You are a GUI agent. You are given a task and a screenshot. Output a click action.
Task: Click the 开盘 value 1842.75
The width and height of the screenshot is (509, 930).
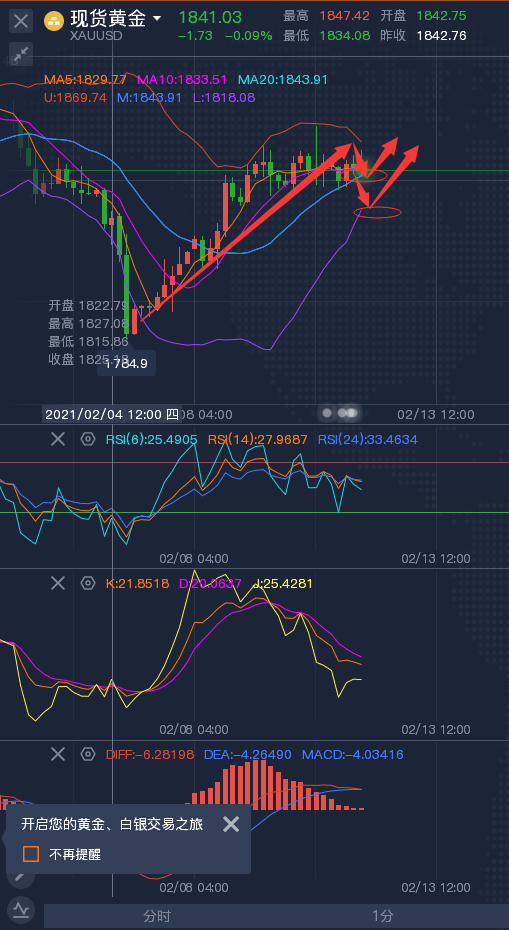[x=441, y=16]
